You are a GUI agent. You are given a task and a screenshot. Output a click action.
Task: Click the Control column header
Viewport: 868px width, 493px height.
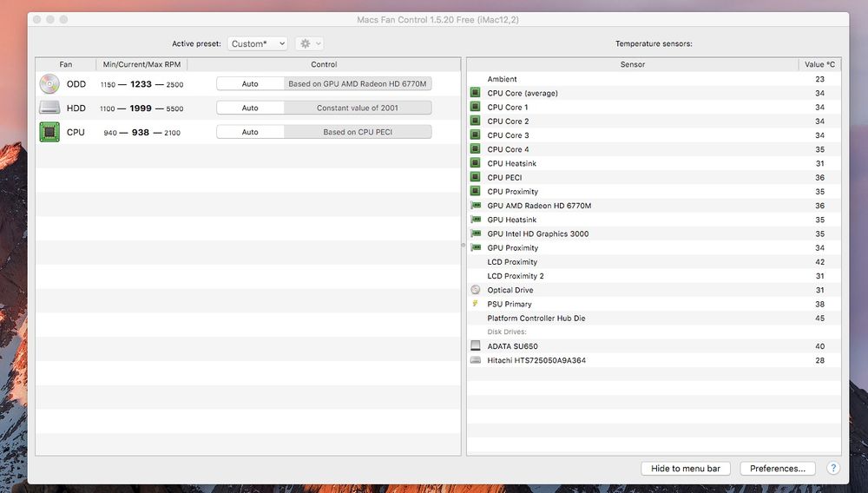(324, 64)
